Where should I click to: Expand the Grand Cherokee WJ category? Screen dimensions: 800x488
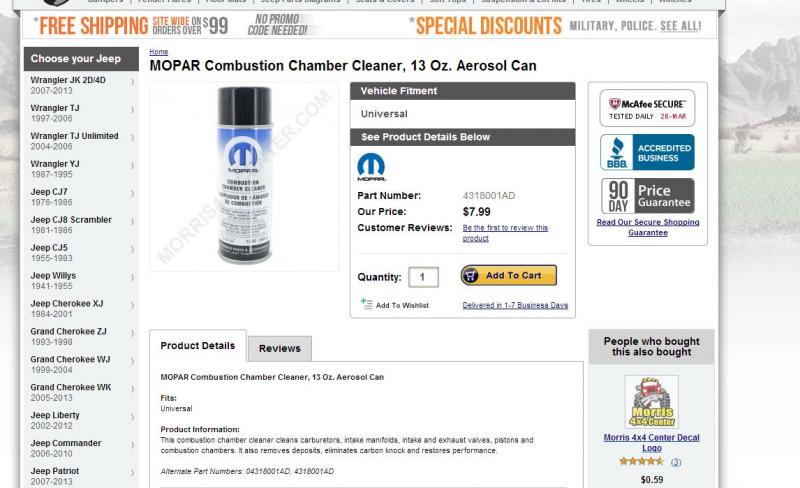pos(81,364)
